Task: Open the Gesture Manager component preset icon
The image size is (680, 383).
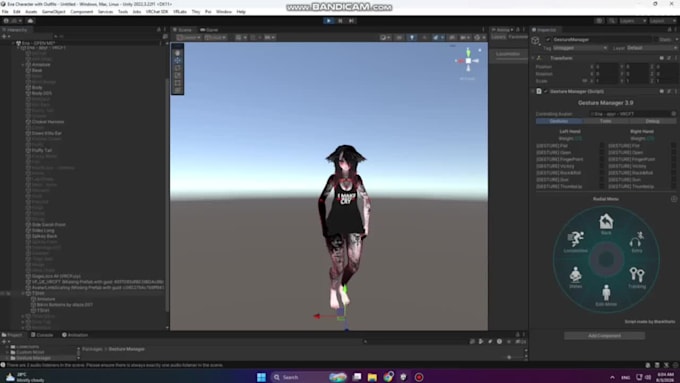Action: pos(669,91)
